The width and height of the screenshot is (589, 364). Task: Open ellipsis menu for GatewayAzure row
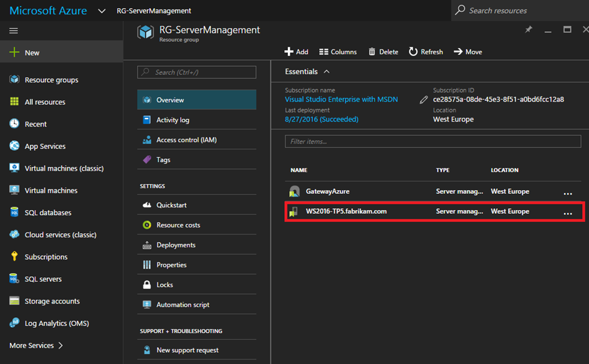pyautogui.click(x=568, y=193)
